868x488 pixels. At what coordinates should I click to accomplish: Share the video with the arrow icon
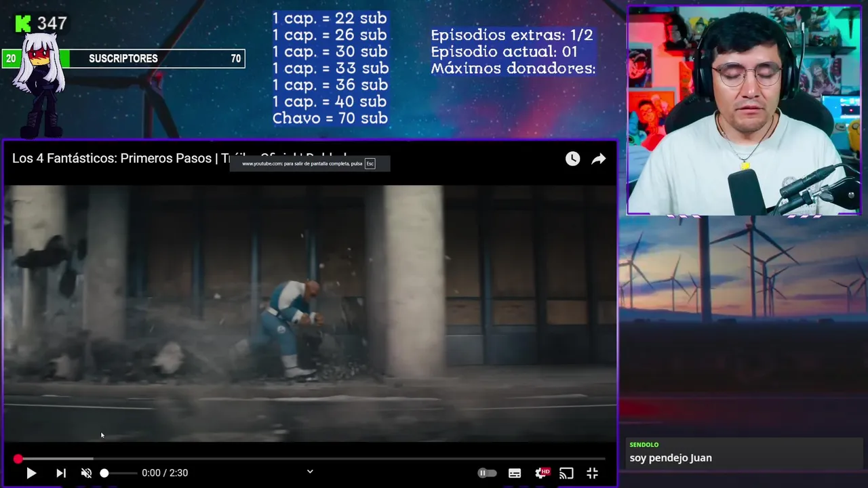598,159
